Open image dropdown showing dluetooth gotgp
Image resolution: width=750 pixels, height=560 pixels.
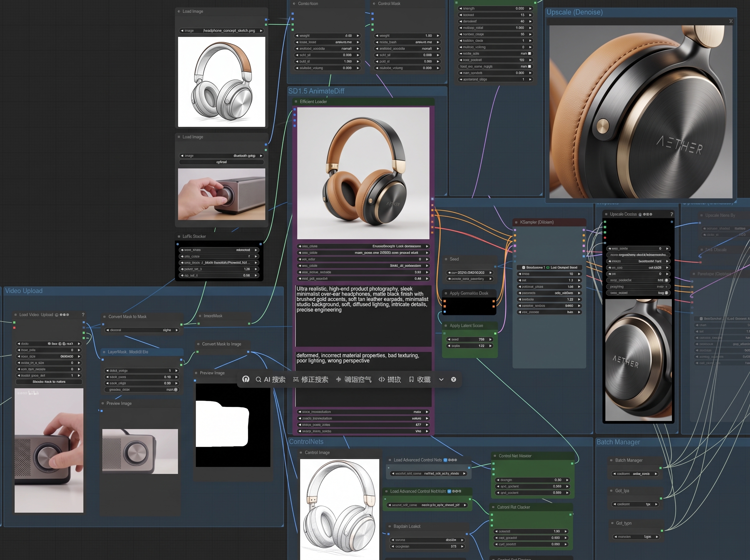pos(222,156)
